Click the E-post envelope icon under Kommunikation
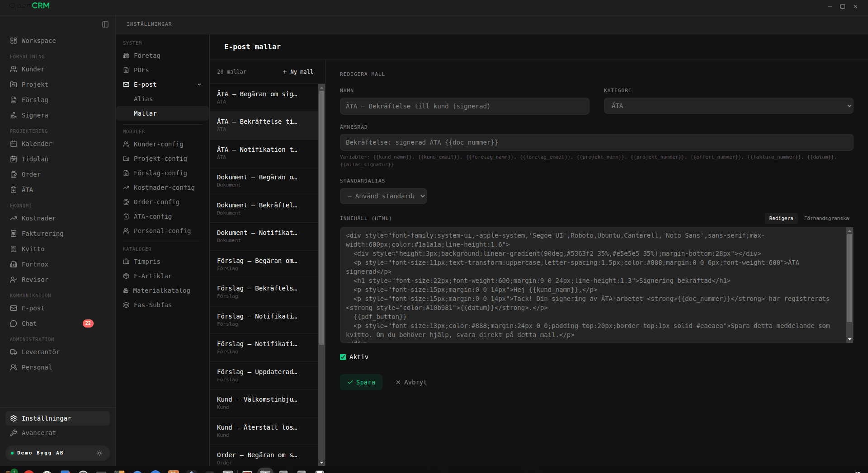This screenshot has height=473, width=868. point(14,308)
